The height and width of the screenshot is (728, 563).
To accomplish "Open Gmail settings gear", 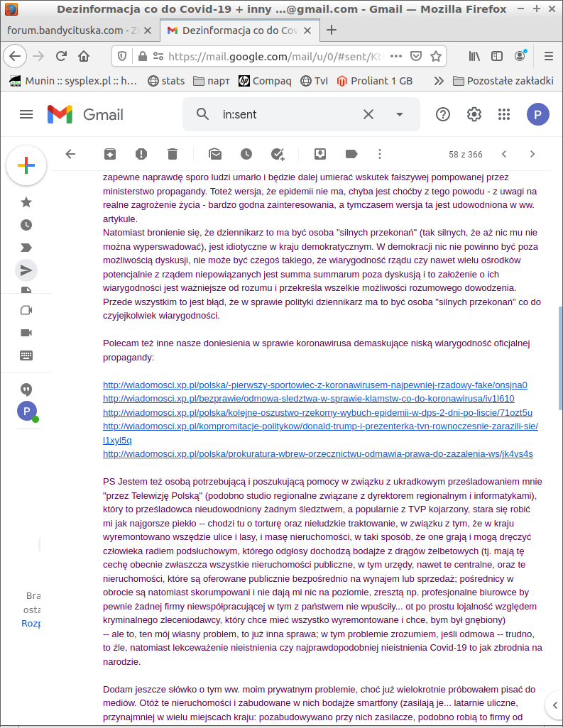I will point(474,114).
